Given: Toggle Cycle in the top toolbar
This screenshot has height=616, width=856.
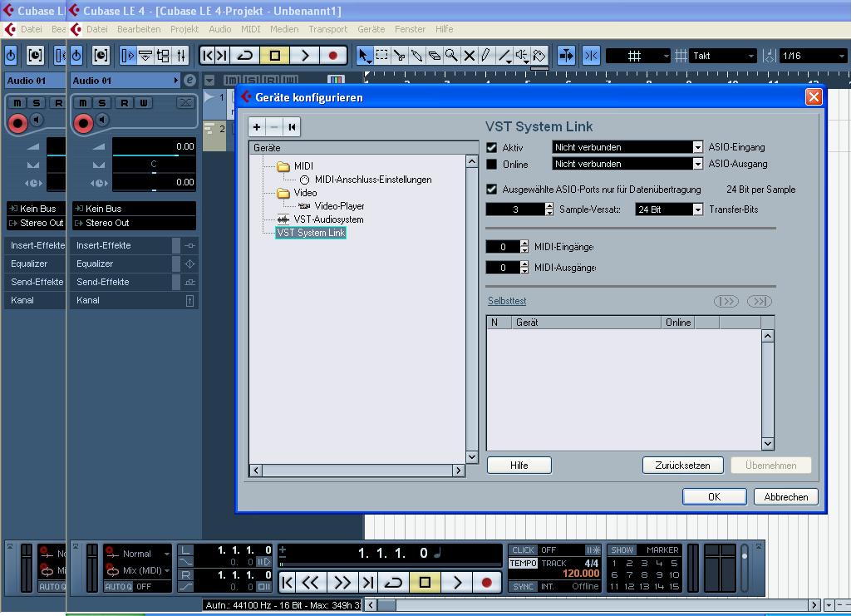Looking at the screenshot, I should coord(245,55).
